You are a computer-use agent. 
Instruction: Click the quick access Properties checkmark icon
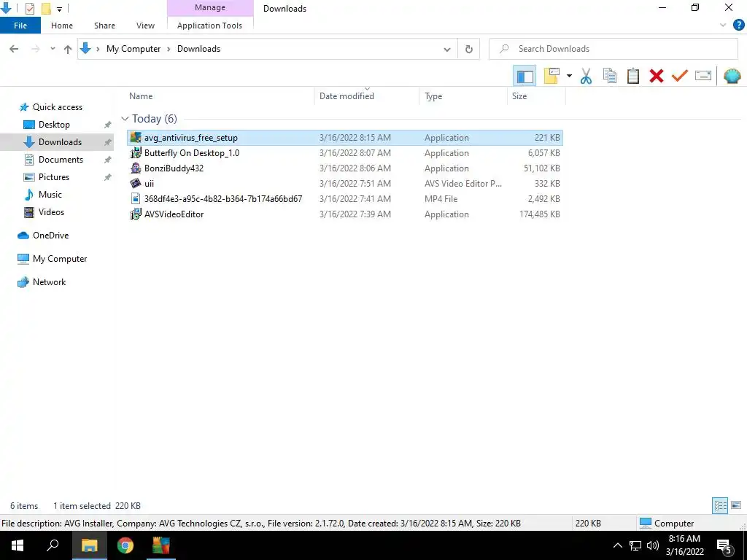pyautogui.click(x=29, y=8)
